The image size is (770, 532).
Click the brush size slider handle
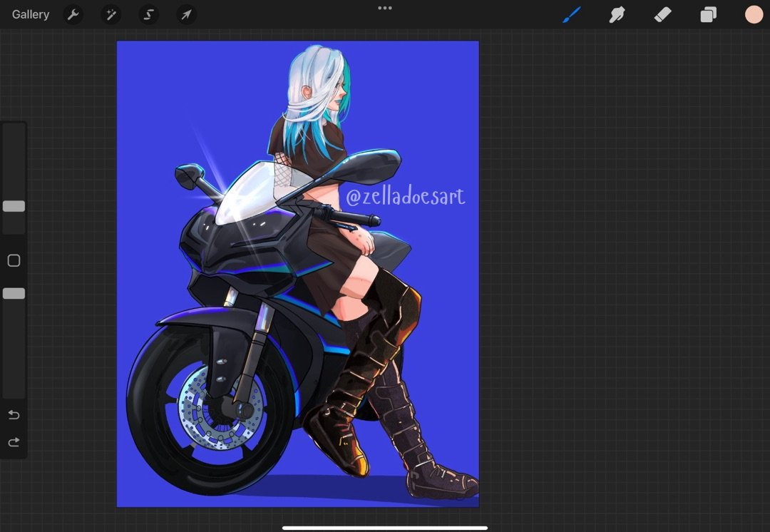[x=14, y=206]
